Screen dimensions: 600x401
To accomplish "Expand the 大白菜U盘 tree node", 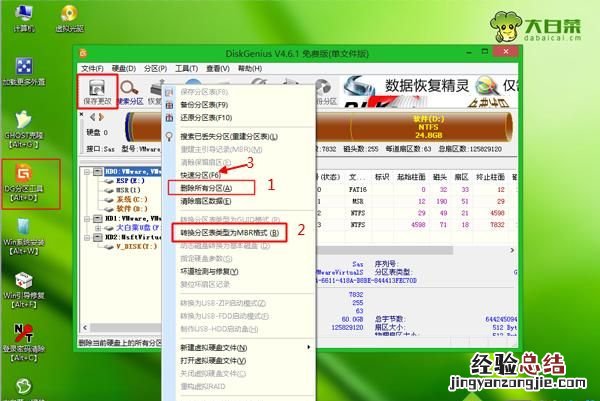I will click(x=98, y=228).
